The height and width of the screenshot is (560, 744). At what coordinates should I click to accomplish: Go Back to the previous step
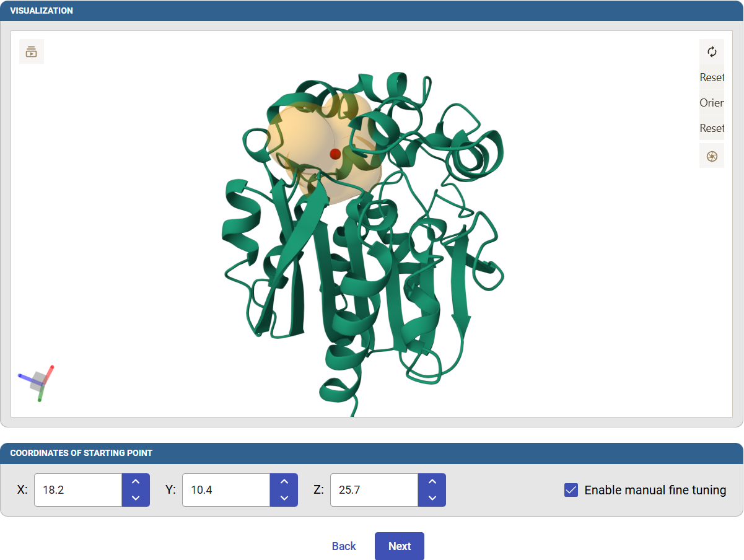coord(344,546)
